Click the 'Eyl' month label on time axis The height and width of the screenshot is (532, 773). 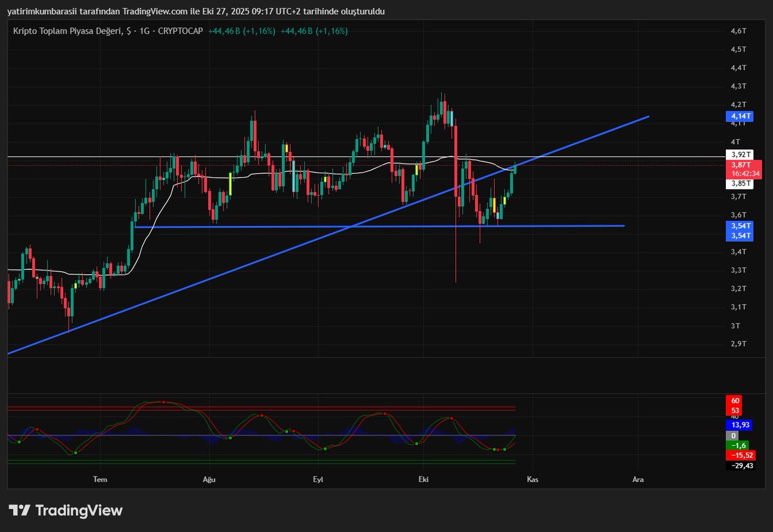[x=318, y=479]
